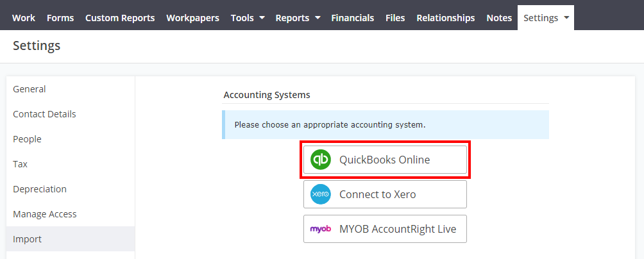The height and width of the screenshot is (259, 644).
Task: Open the Financials tab
Action: (x=352, y=18)
